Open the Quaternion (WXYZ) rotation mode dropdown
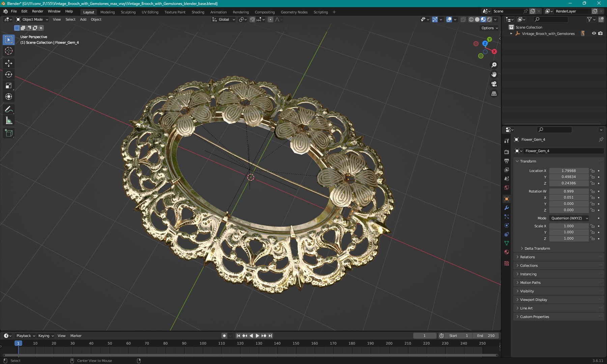Viewport: 607px width, 364px height. 569,218
